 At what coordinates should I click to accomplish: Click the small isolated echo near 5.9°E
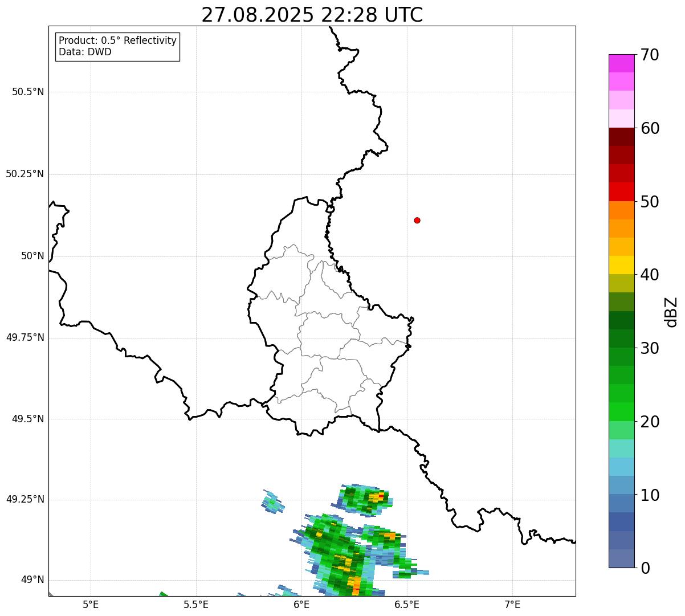274,502
